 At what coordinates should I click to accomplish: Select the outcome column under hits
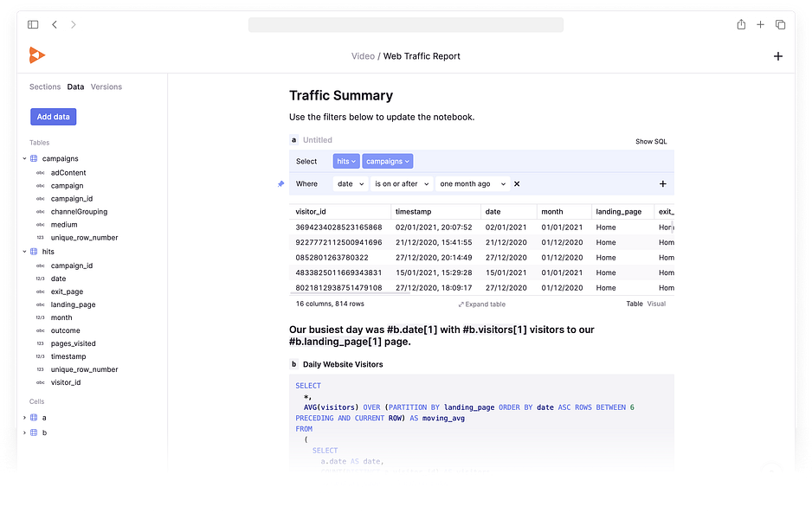pyautogui.click(x=65, y=330)
